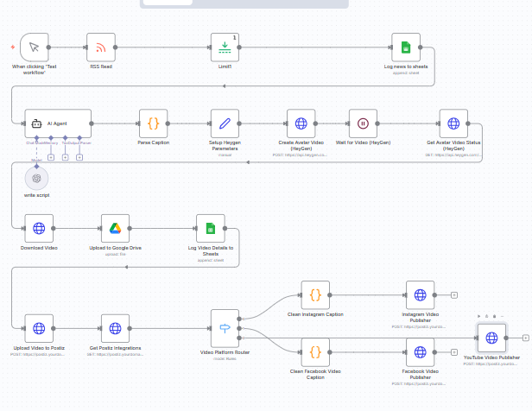This screenshot has width=532, height=411.
Task: Open the more options menu above YouTube Video Publisher
Action: click(503, 315)
